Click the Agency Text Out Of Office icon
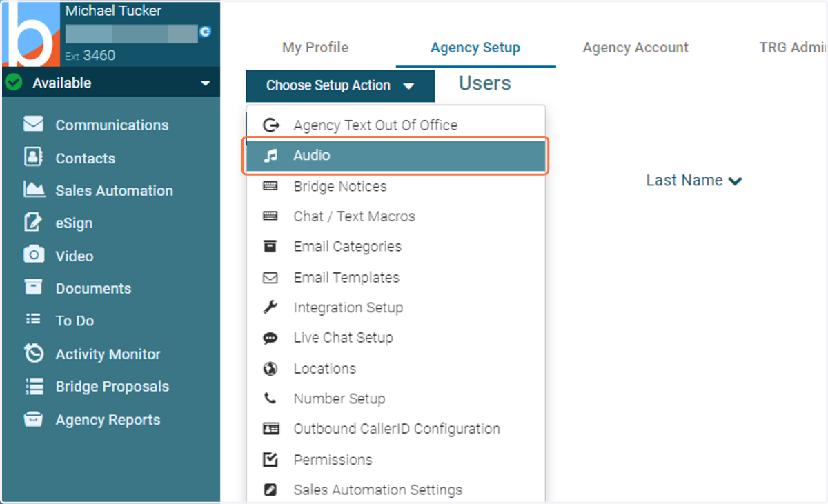 coord(271,125)
